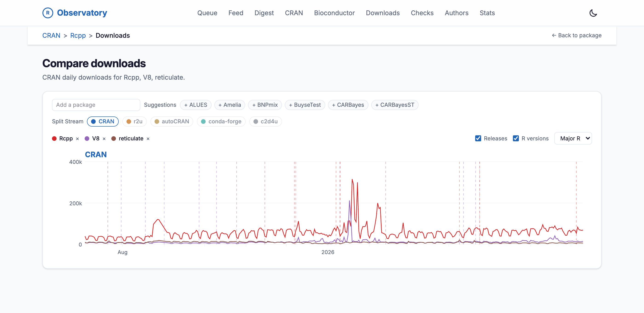Enable the c2d4u stream pill
Image resolution: width=644 pixels, height=313 pixels.
click(265, 121)
